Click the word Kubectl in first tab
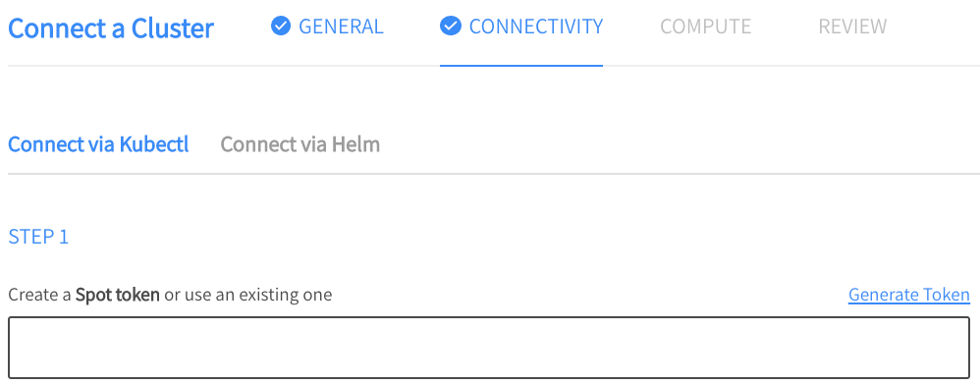980x385 pixels. 154,144
